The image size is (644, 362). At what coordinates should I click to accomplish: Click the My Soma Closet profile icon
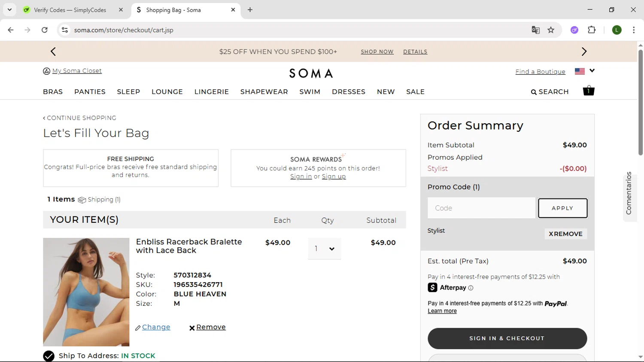[46, 71]
